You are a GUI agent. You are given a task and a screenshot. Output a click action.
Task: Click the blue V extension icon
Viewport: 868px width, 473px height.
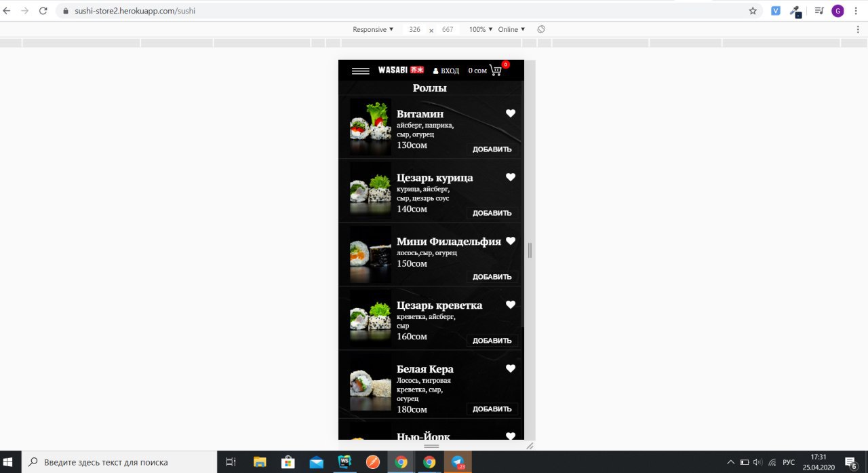tap(776, 11)
